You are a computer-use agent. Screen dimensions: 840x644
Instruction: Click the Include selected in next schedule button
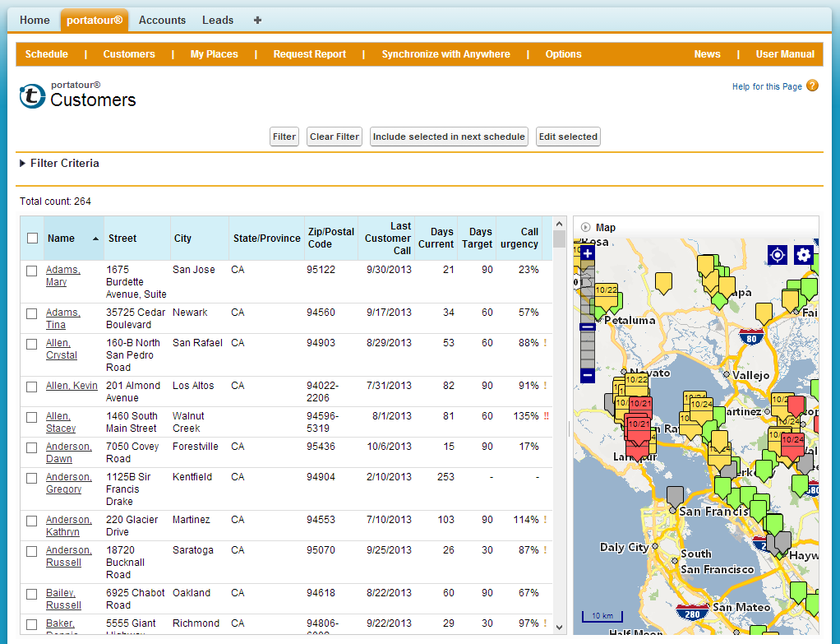tap(449, 137)
